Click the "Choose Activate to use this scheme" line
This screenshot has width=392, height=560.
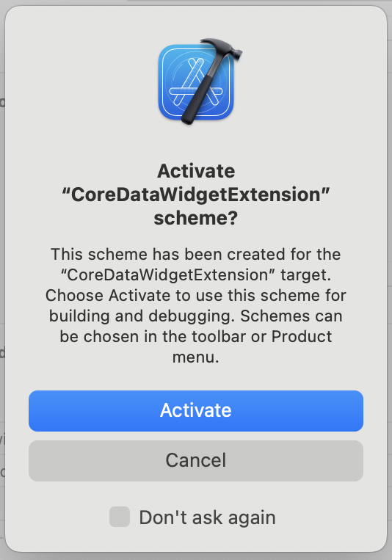tap(196, 295)
